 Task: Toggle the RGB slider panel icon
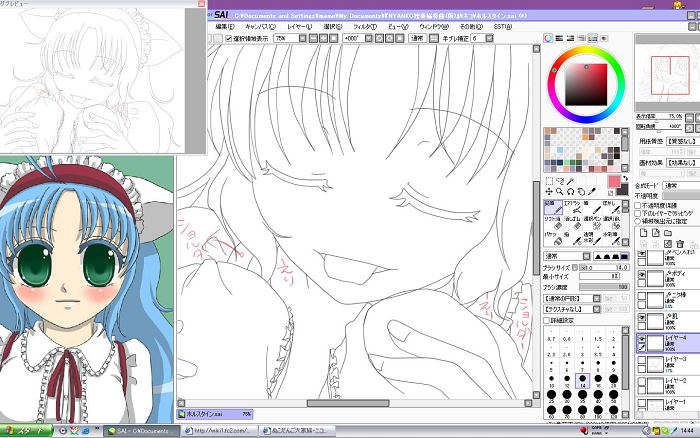559,38
